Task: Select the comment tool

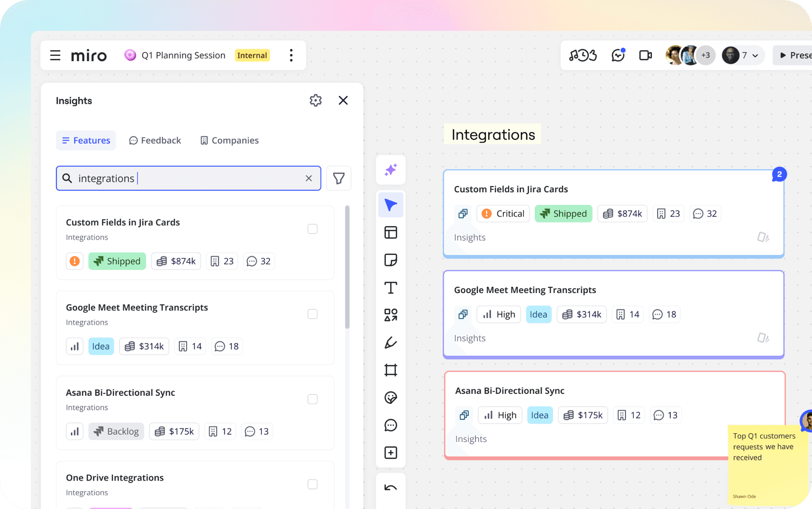Action: (x=391, y=425)
